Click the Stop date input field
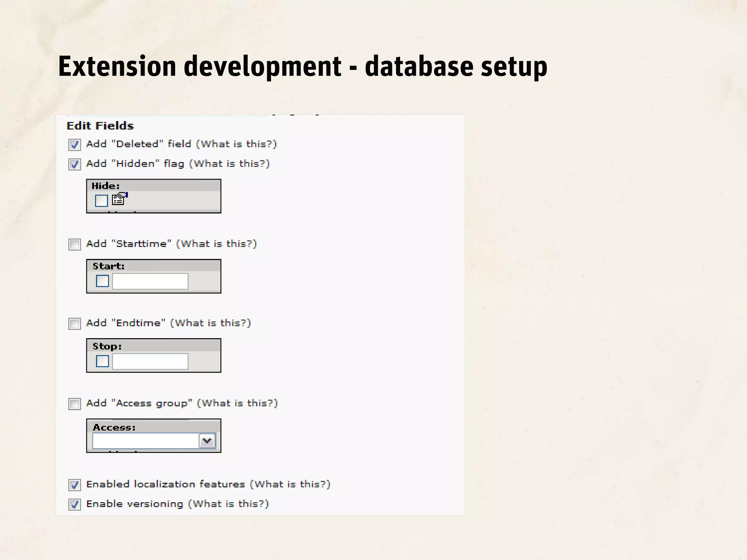This screenshot has height=560, width=747. click(x=150, y=361)
